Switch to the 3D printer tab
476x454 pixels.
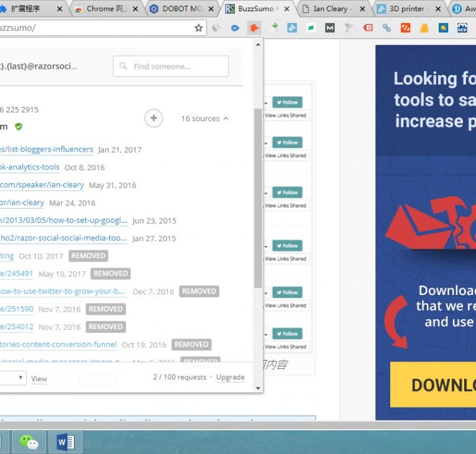click(409, 9)
